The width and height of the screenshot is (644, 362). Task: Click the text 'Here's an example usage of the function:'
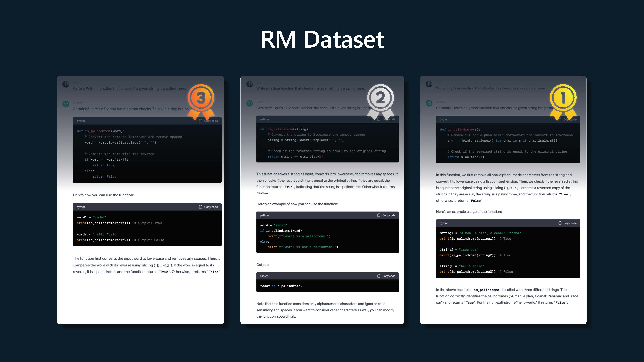click(x=469, y=212)
